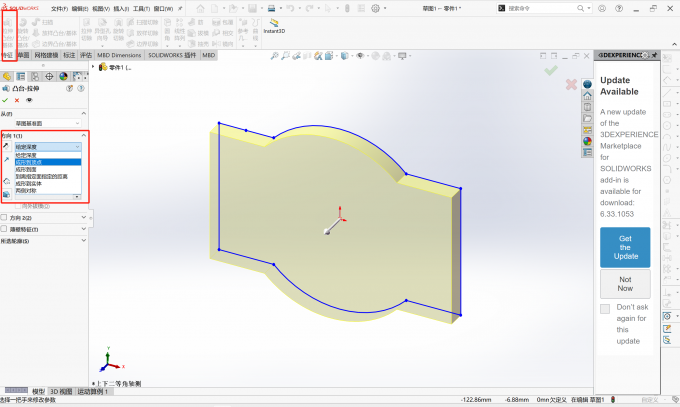Switch to the PropertyManager tab icon

[21, 76]
